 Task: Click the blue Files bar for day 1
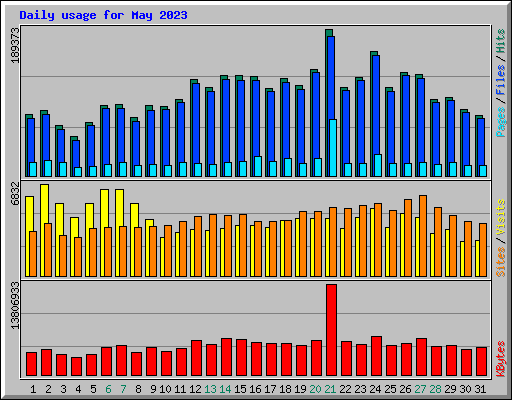click(31, 140)
